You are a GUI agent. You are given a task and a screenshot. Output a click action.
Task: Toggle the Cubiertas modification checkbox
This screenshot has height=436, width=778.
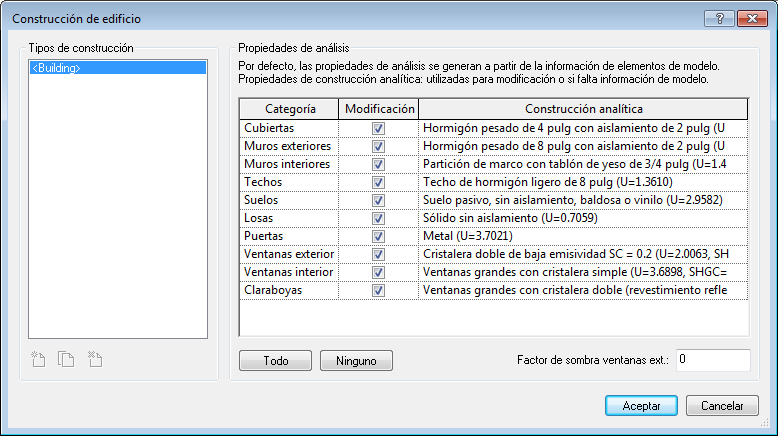click(x=378, y=128)
